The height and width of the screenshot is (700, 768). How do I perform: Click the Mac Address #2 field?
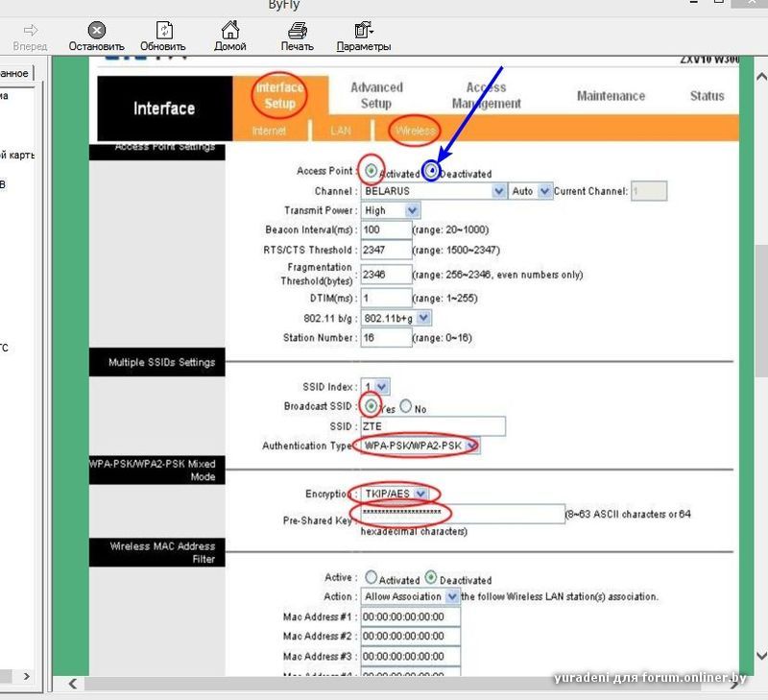pyautogui.click(x=411, y=637)
